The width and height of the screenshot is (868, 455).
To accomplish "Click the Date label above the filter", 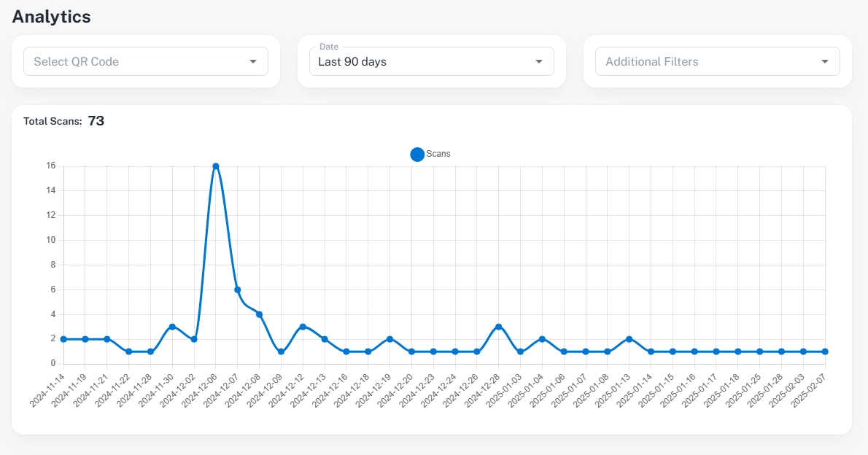I will pos(329,46).
